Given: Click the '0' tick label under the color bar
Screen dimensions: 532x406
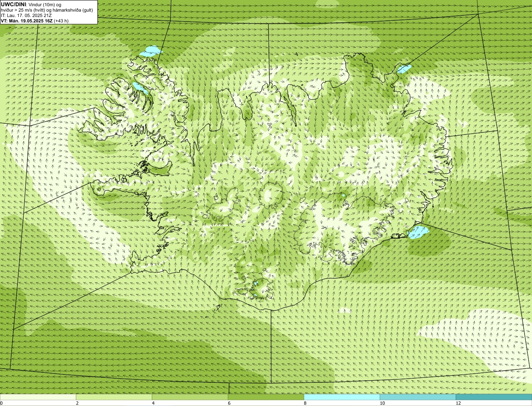Looking at the screenshot, I should coord(1,403).
